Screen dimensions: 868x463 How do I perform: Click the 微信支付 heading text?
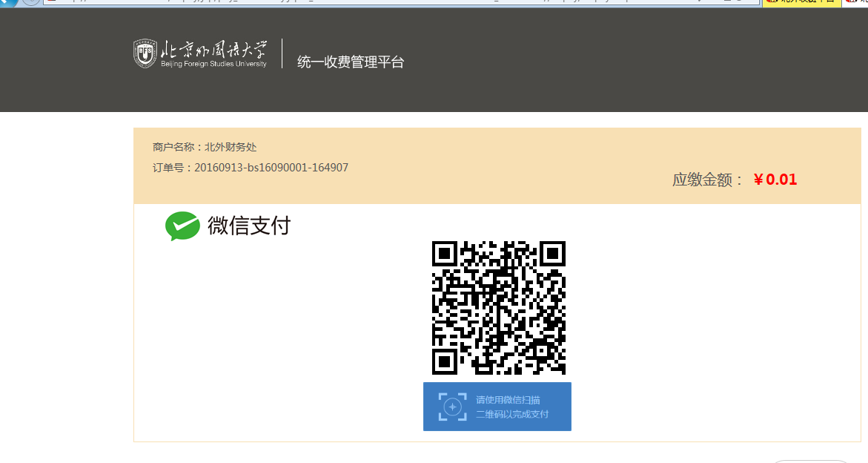pyautogui.click(x=249, y=226)
